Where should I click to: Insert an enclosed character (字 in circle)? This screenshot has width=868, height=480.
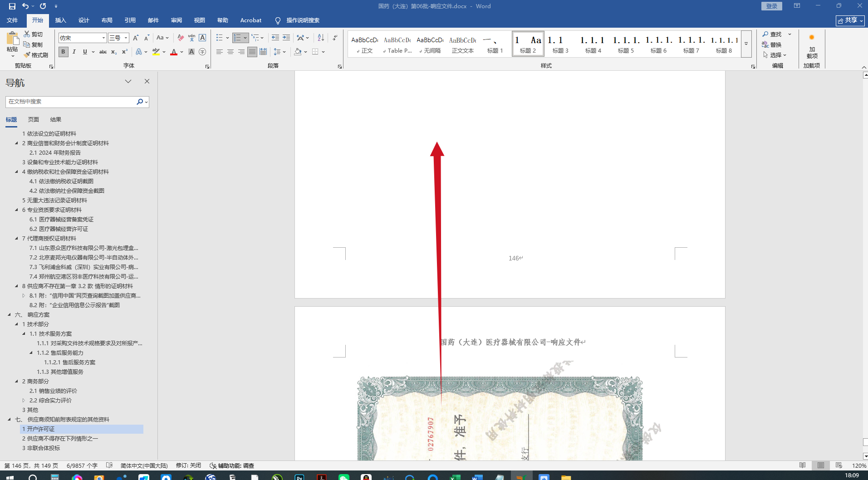(x=202, y=52)
